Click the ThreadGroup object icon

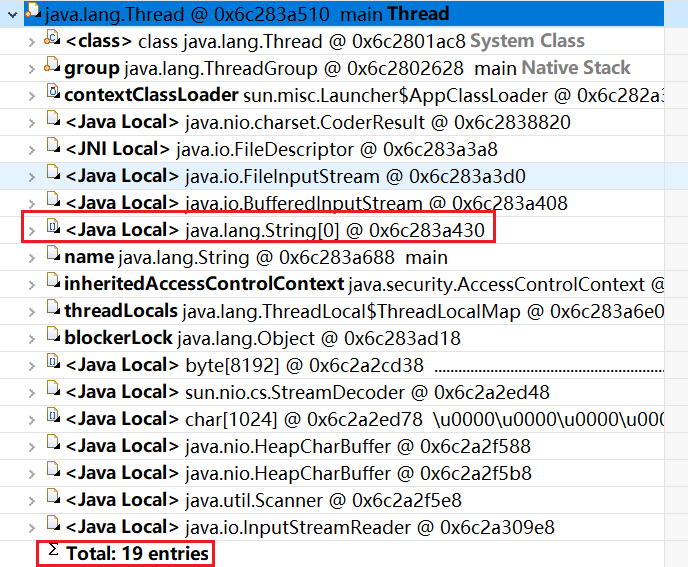pos(52,65)
